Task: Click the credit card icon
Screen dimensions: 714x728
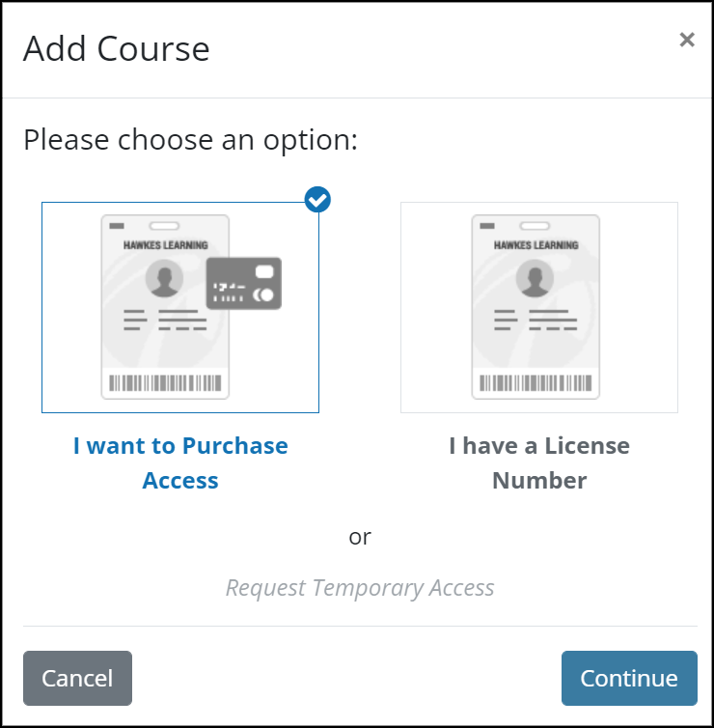Action: pos(244,283)
